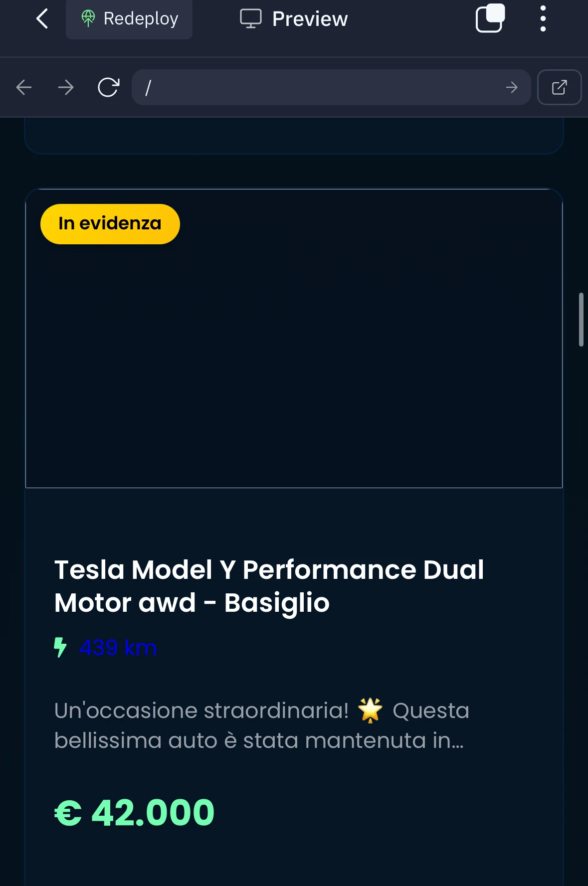Click the 439 km range link

coord(118,648)
